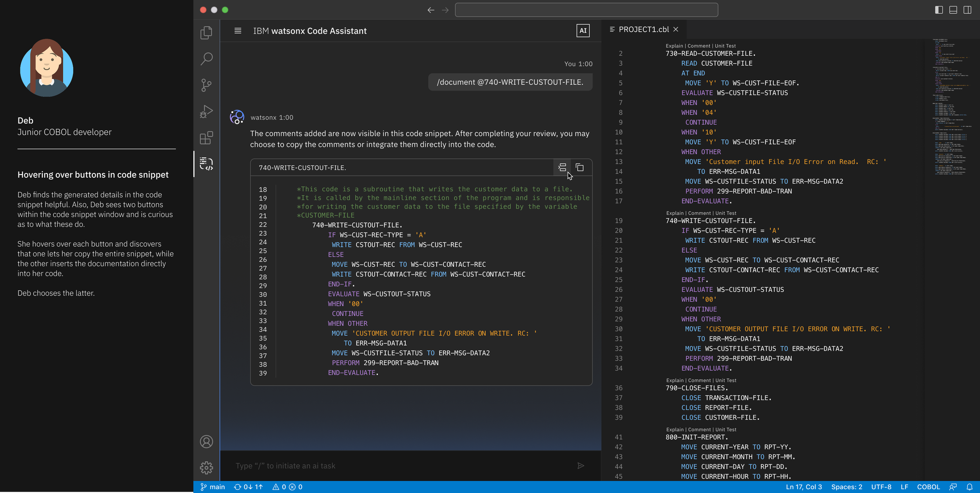Insert documentation into code via snippet button

pos(562,167)
